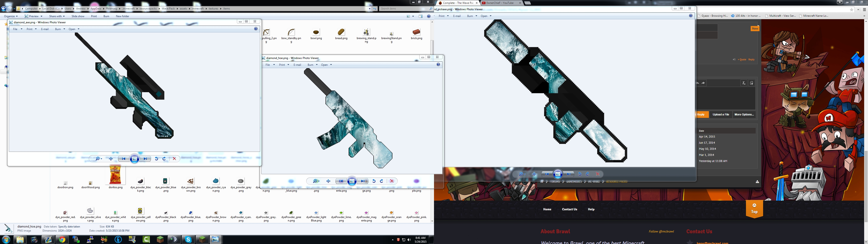
Task: Click actual size button in diamond_axe viewer
Action: pyautogui.click(x=111, y=159)
